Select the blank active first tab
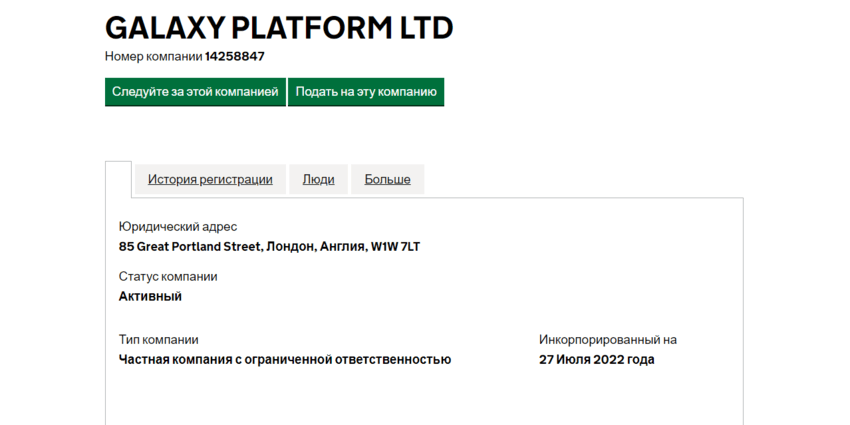The width and height of the screenshot is (850, 425). pyautogui.click(x=118, y=179)
